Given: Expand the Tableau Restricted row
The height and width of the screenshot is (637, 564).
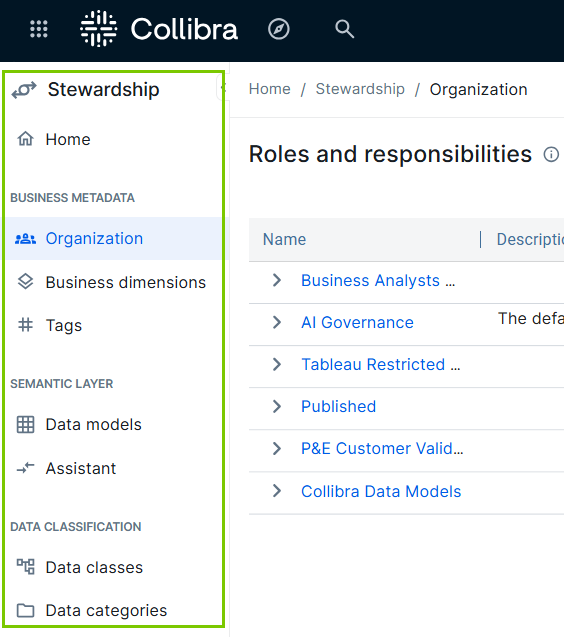Looking at the screenshot, I should (277, 364).
